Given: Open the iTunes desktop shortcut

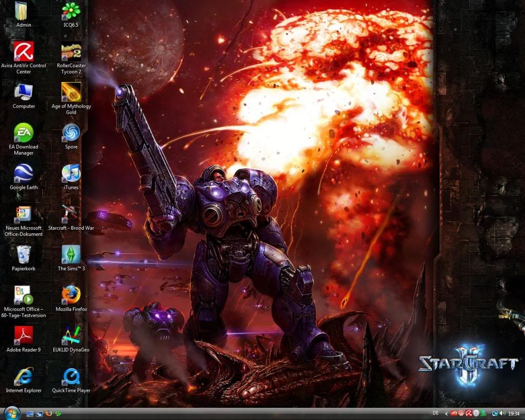Looking at the screenshot, I should pyautogui.click(x=71, y=173).
